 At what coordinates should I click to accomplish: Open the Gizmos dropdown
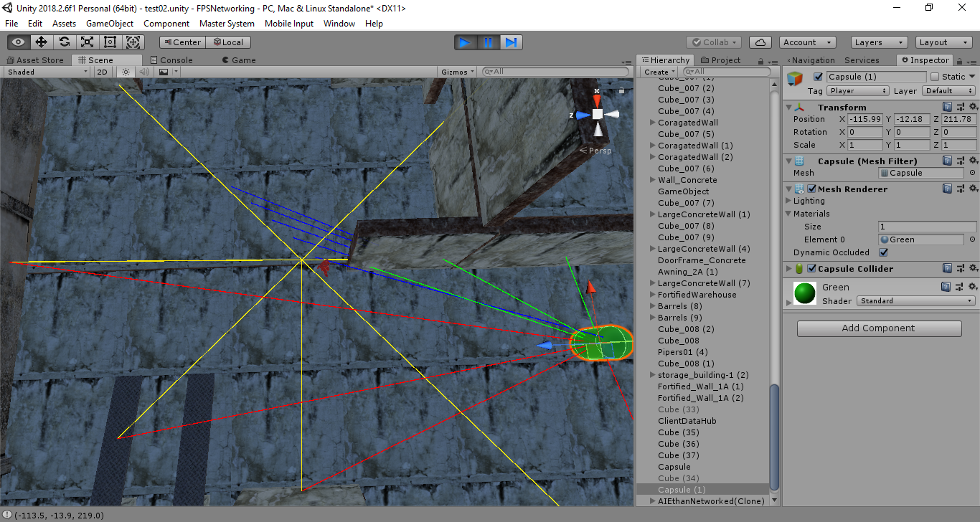[x=458, y=72]
